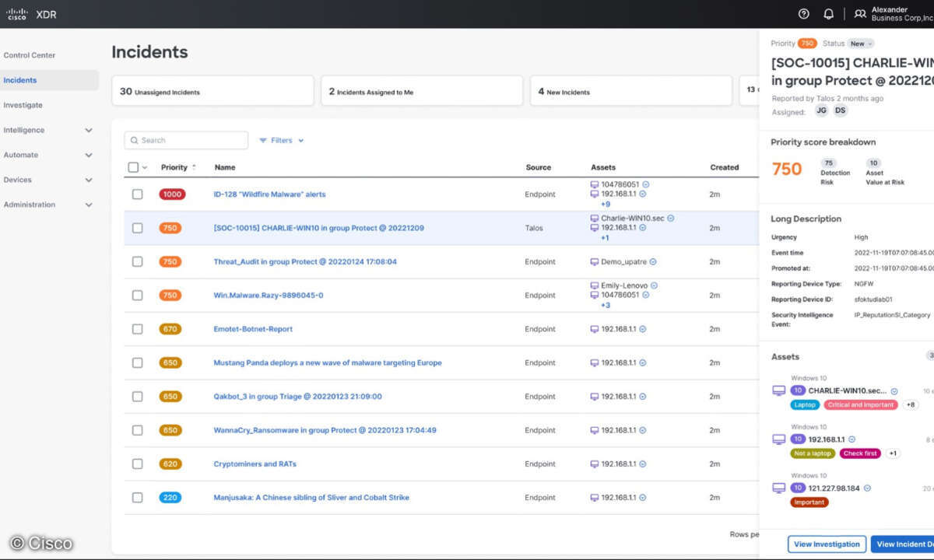Open the chevron menu beside Demo_upatre
This screenshot has height=560, width=934.
click(x=653, y=262)
